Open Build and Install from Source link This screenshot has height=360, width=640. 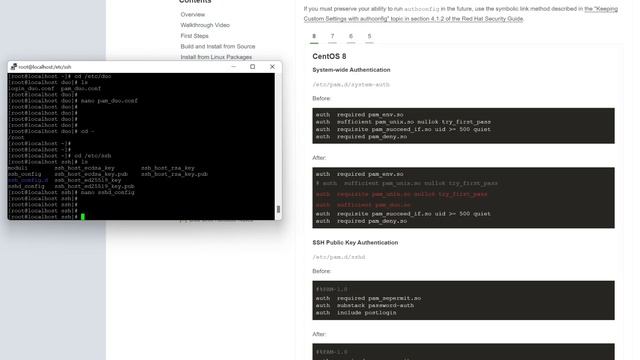(218, 47)
